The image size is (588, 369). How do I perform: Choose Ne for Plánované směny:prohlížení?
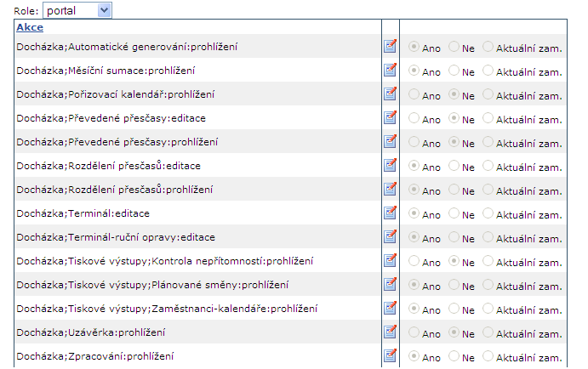coord(454,284)
